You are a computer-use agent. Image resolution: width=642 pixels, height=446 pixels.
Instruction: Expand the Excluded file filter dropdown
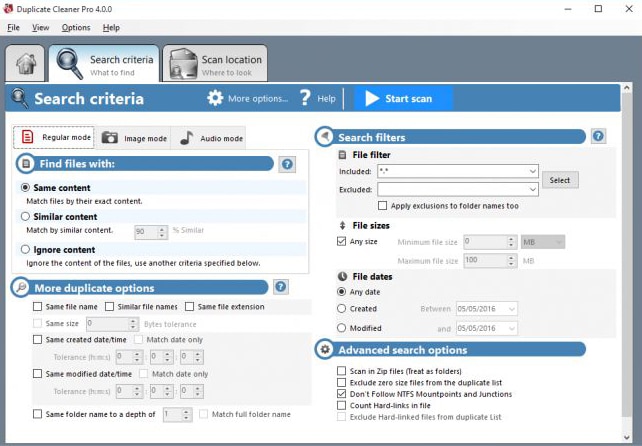point(532,189)
